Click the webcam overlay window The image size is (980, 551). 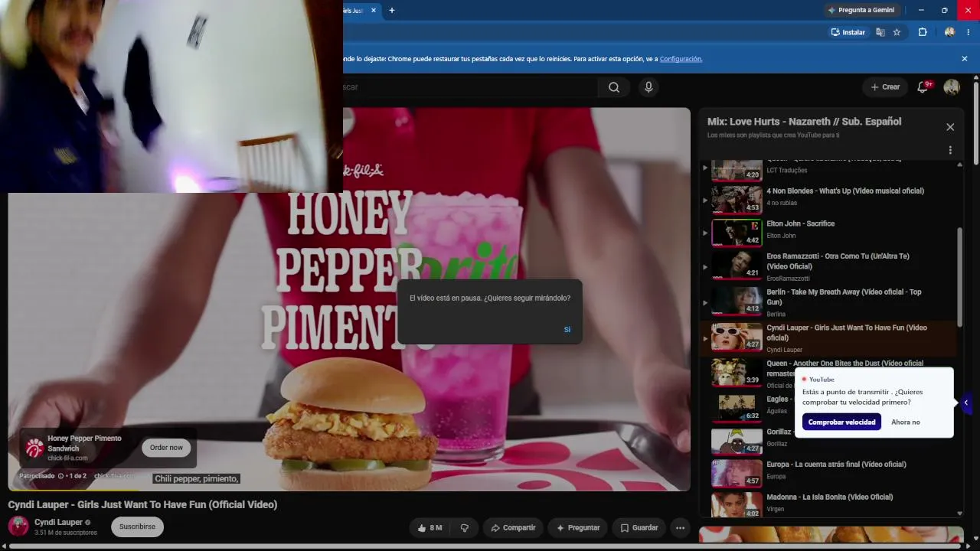[x=171, y=96]
